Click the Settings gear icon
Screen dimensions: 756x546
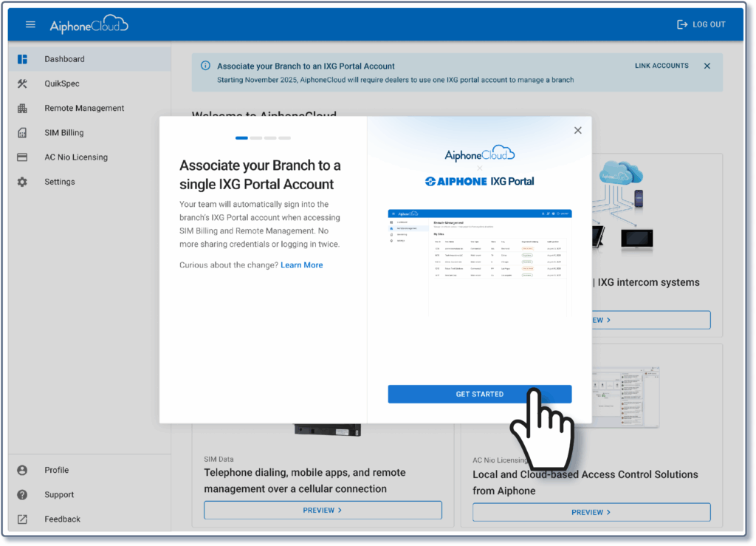pos(22,182)
